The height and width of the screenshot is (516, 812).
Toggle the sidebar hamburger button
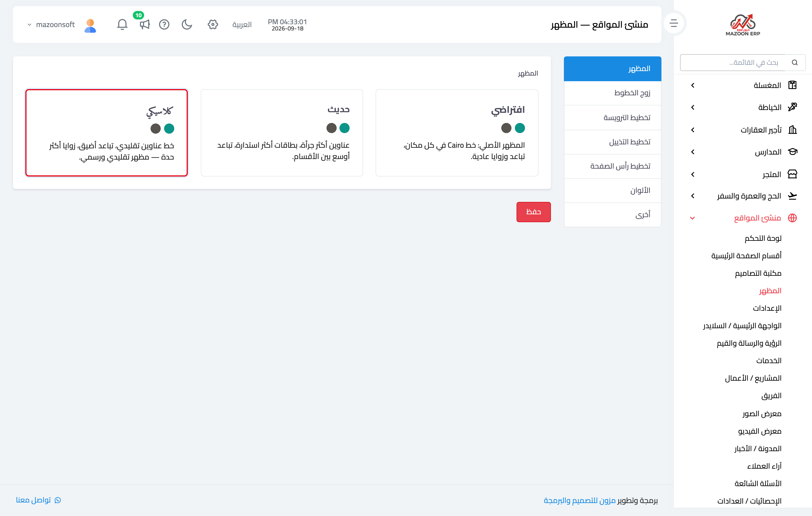click(673, 23)
